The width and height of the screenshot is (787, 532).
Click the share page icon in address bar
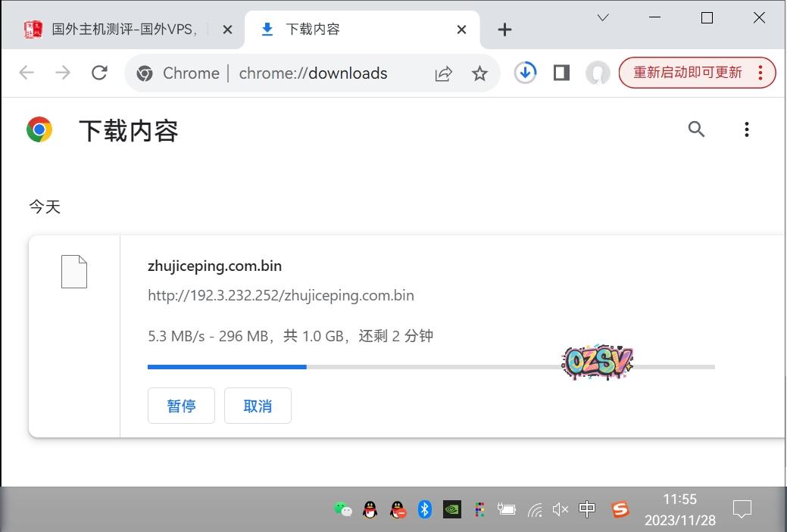pos(443,73)
